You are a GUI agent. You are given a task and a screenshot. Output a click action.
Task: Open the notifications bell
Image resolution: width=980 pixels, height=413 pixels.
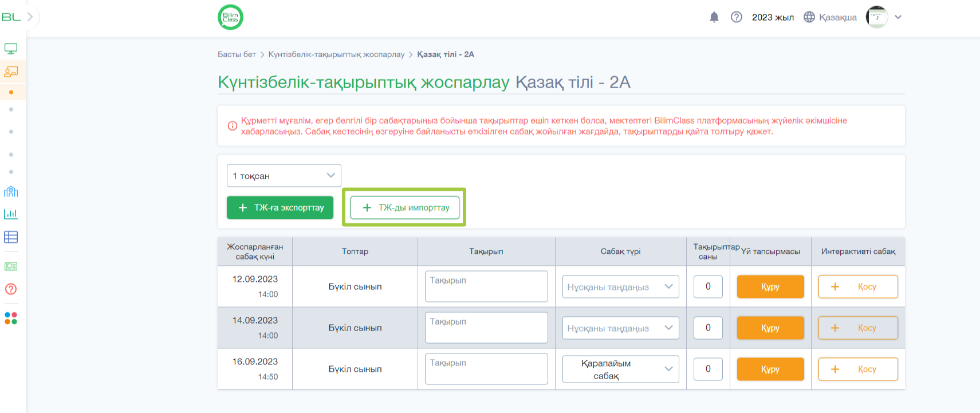pos(714,17)
